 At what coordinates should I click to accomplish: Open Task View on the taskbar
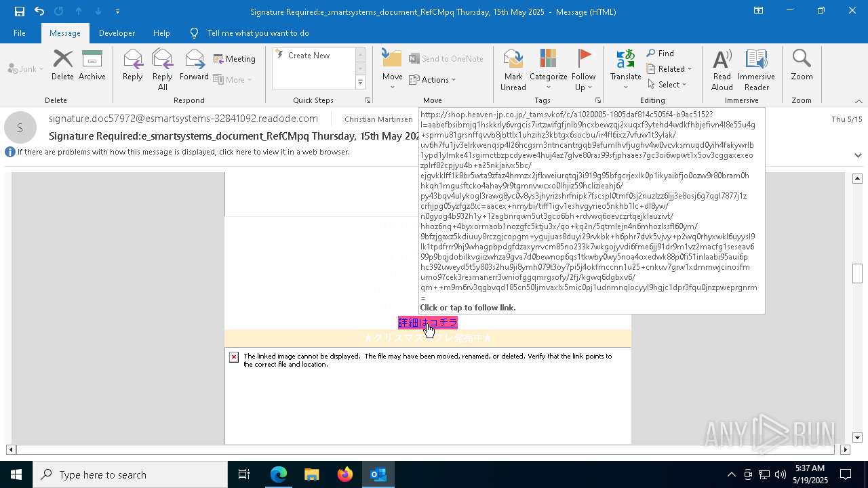click(x=244, y=474)
